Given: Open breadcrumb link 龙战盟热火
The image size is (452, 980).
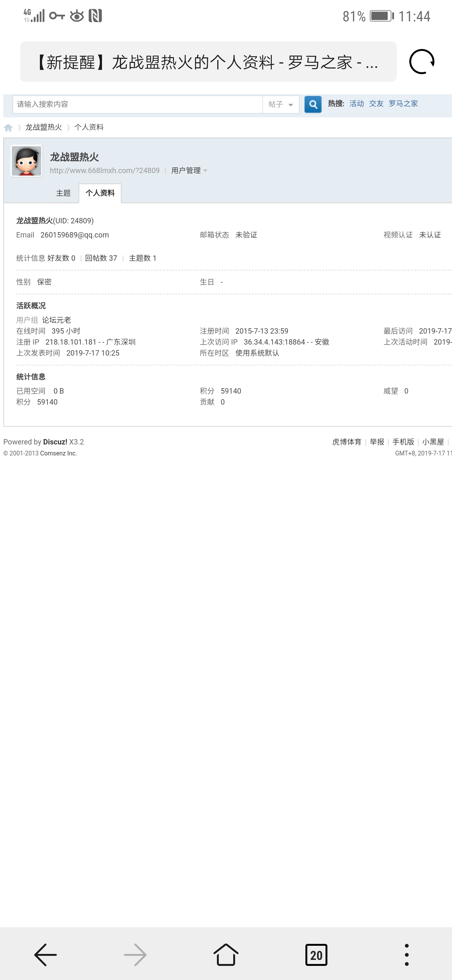Looking at the screenshot, I should click(44, 127).
